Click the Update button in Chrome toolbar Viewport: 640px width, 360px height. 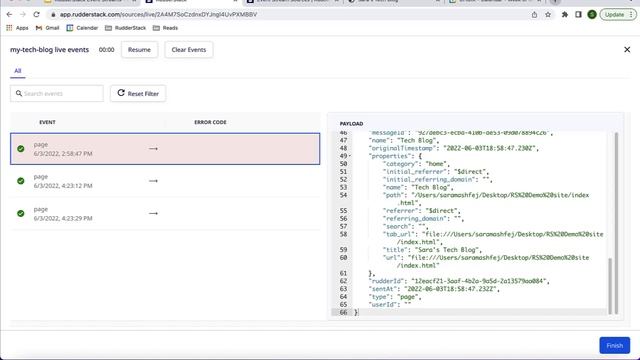pyautogui.click(x=618, y=14)
